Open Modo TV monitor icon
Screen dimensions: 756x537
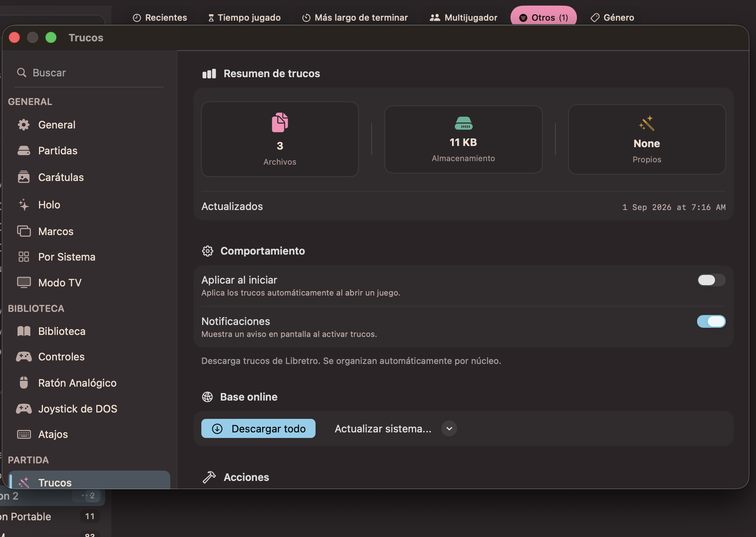[24, 282]
